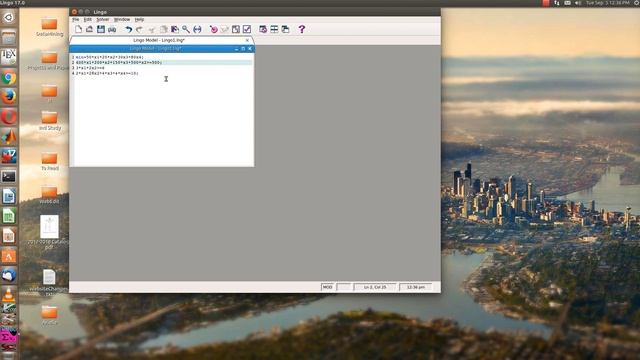Viewport: 640px width, 360px height.
Task: Click the clock in the top panel
Action: tap(608, 3)
